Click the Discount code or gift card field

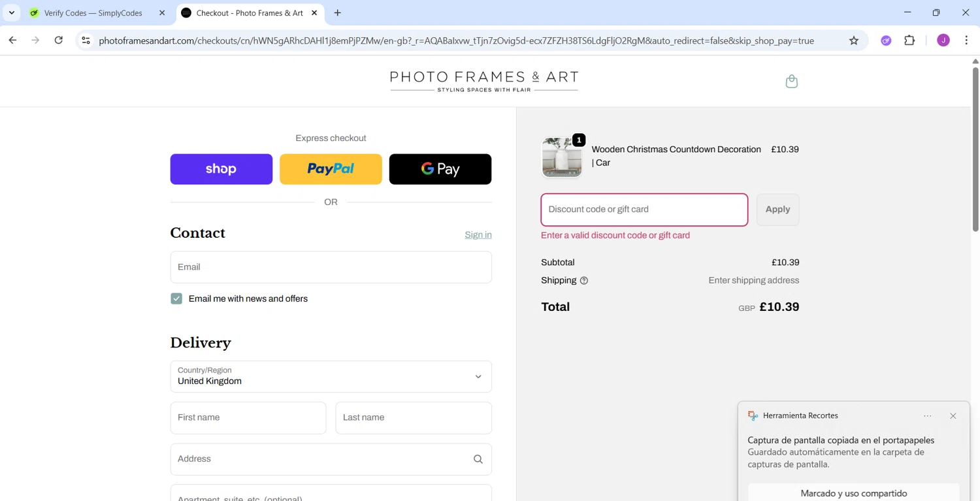click(x=644, y=210)
